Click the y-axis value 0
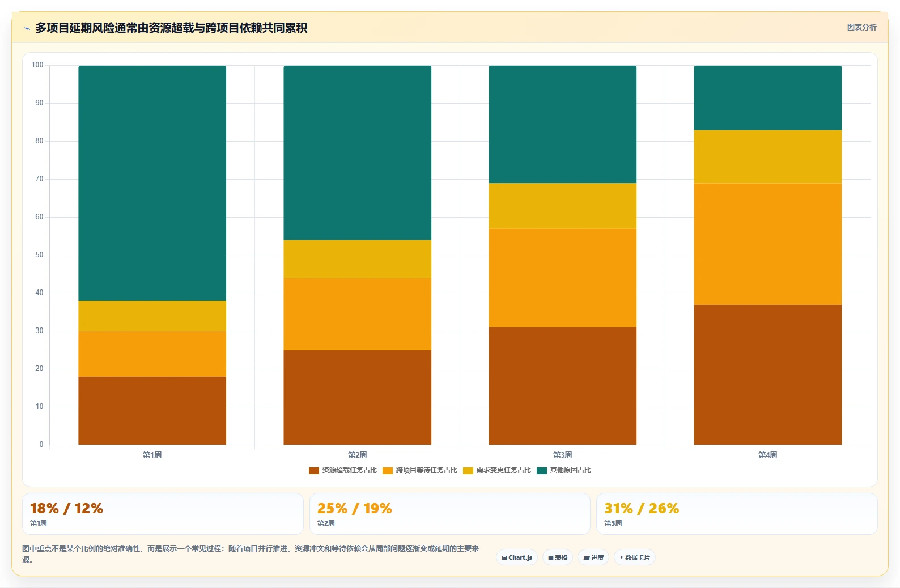 (41, 445)
